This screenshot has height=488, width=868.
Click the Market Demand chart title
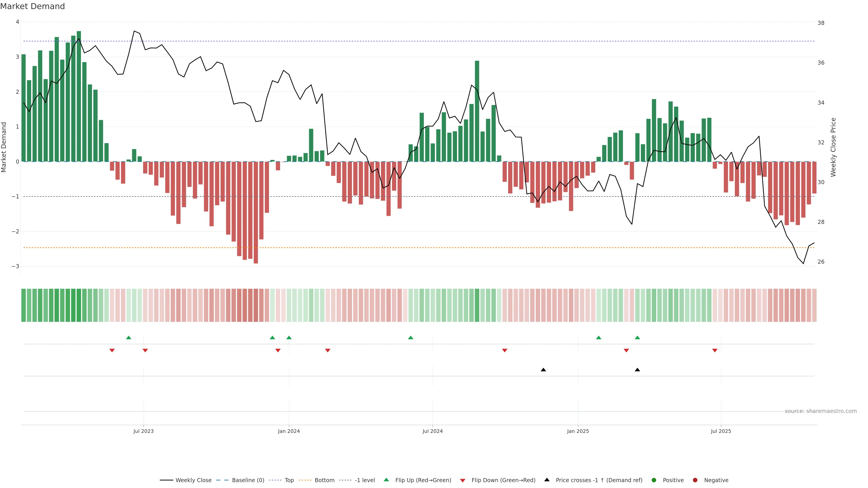coord(32,6)
